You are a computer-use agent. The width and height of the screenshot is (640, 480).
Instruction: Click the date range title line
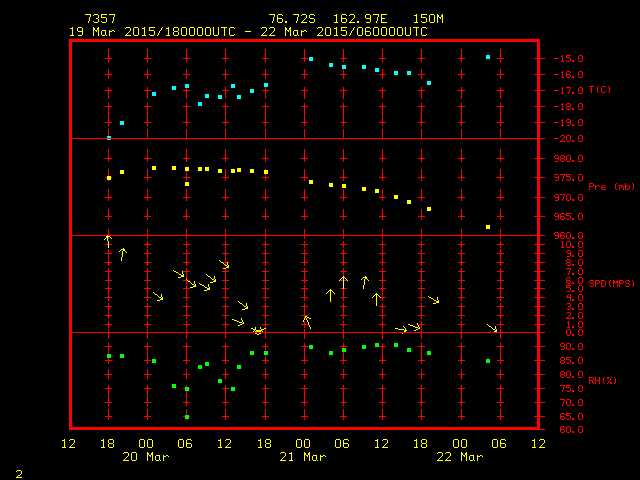248,31
